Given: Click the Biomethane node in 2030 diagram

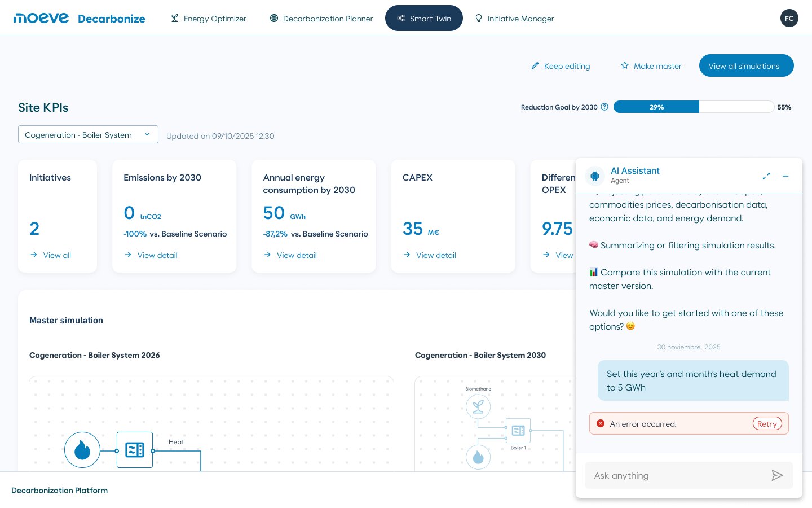Looking at the screenshot, I should pos(478,406).
